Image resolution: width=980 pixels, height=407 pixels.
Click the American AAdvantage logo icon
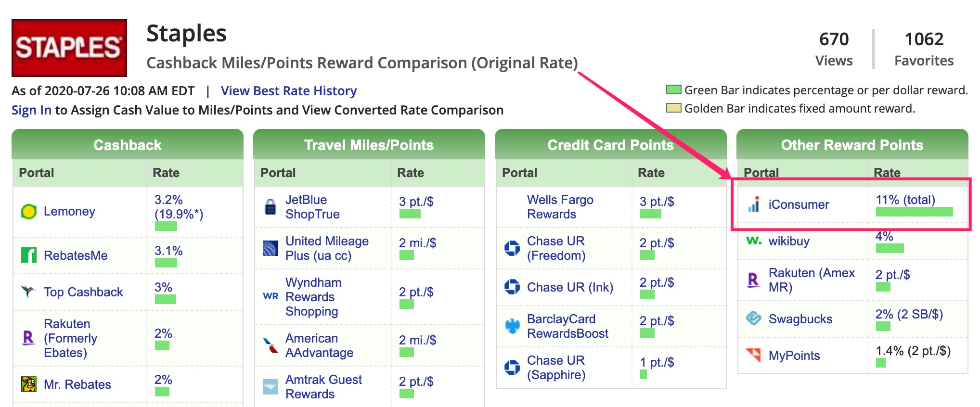pyautogui.click(x=271, y=345)
